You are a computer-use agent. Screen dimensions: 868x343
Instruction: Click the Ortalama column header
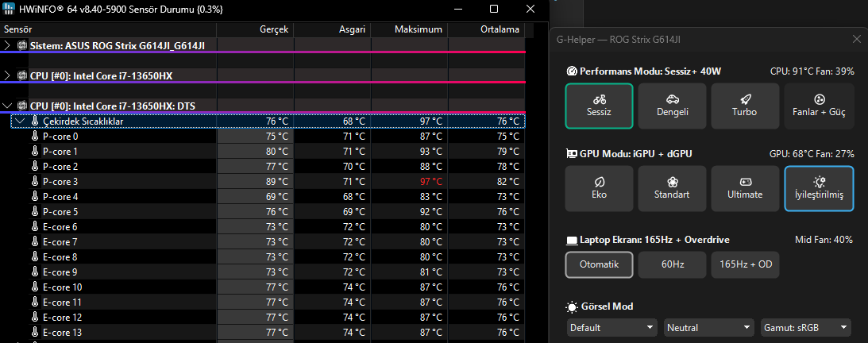(x=487, y=29)
